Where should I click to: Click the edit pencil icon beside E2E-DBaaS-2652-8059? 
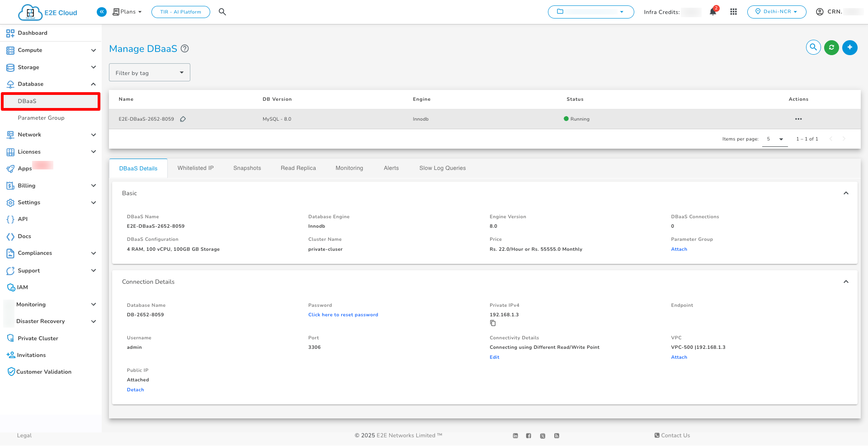(183, 119)
